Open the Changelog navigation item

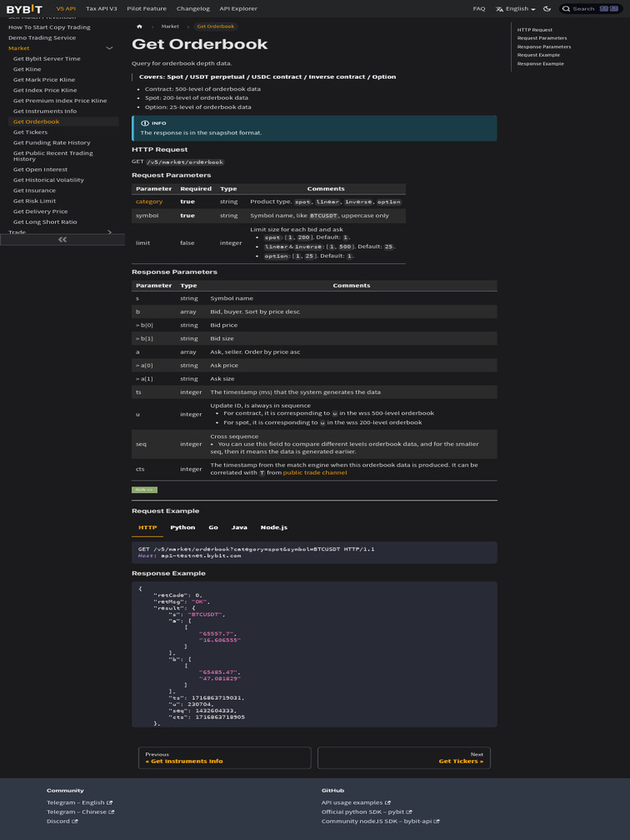tap(193, 8)
